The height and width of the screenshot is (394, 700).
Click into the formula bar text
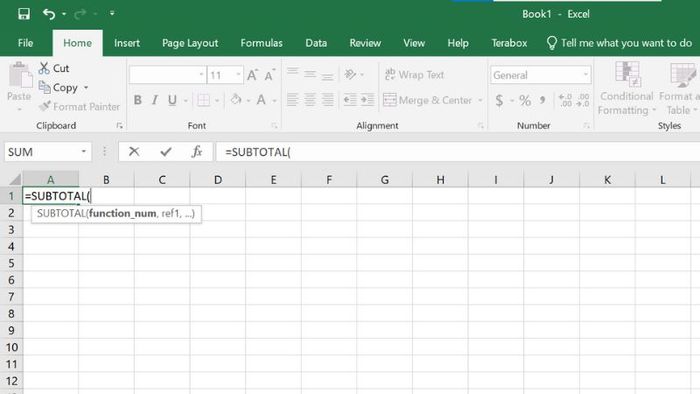tap(458, 152)
